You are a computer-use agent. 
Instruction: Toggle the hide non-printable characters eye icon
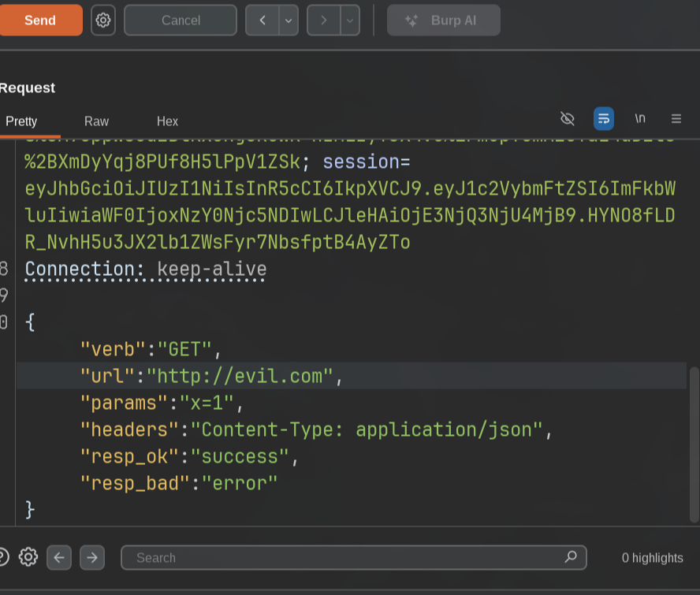[x=567, y=119]
